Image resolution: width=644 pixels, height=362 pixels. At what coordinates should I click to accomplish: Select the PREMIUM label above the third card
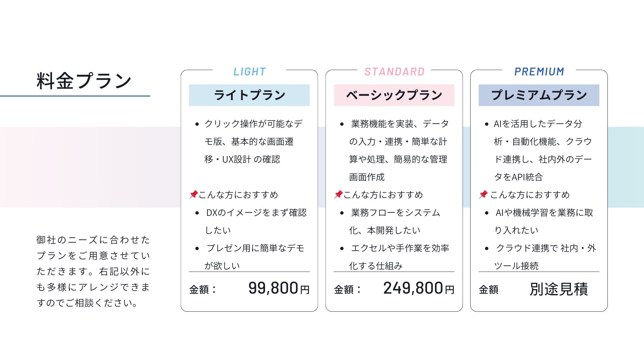pyautogui.click(x=539, y=72)
